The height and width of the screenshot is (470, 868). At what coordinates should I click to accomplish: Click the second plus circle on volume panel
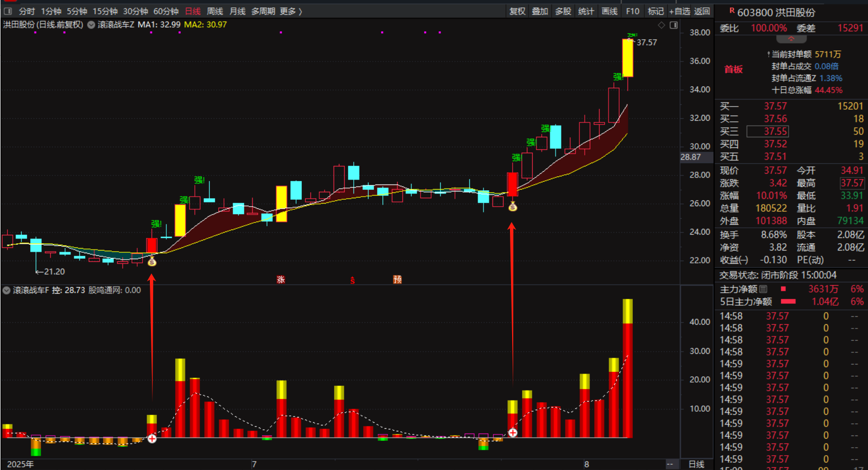[513, 433]
